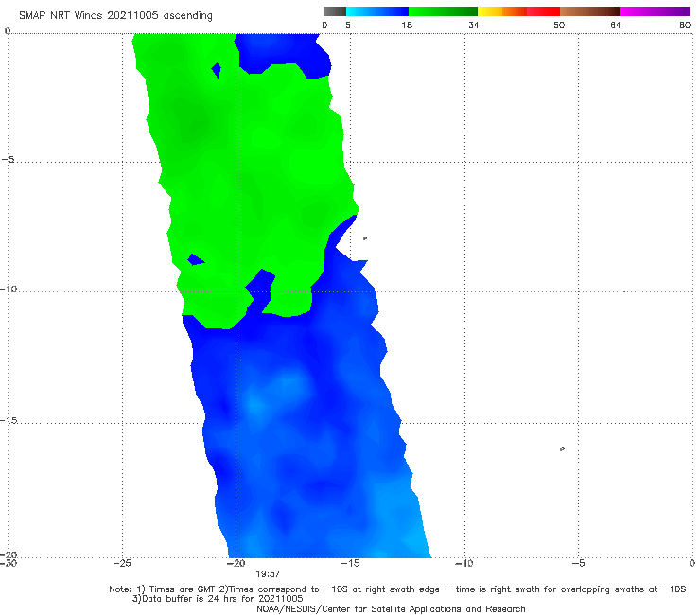Click the swath time label '19:57'
This screenshot has height=615, width=700.
click(268, 574)
